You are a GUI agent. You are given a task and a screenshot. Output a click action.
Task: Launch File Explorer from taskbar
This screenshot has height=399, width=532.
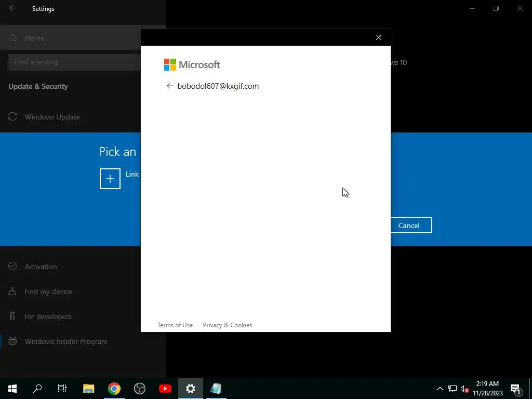point(88,389)
